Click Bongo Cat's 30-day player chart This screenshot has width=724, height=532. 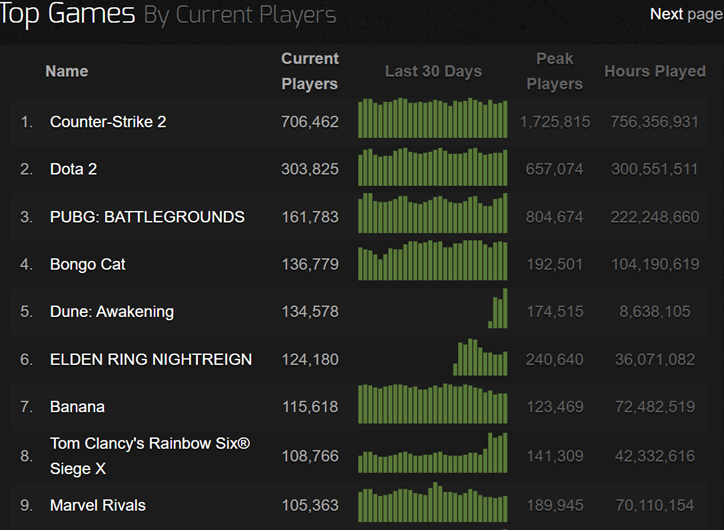click(433, 260)
